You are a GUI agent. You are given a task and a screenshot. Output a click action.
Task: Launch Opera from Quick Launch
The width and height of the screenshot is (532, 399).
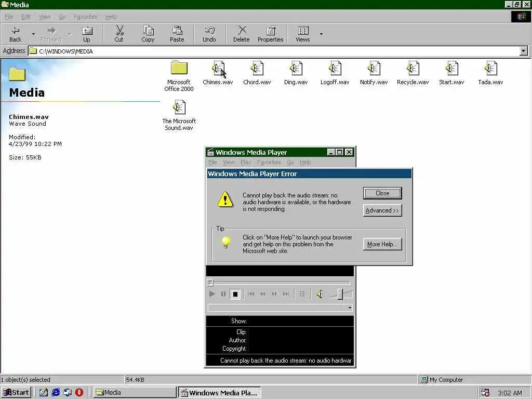click(x=79, y=393)
